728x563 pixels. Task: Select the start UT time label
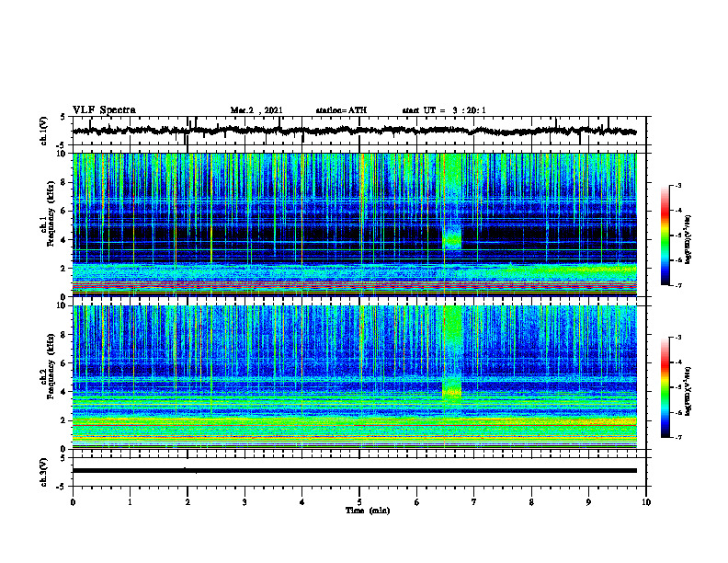[444, 110]
